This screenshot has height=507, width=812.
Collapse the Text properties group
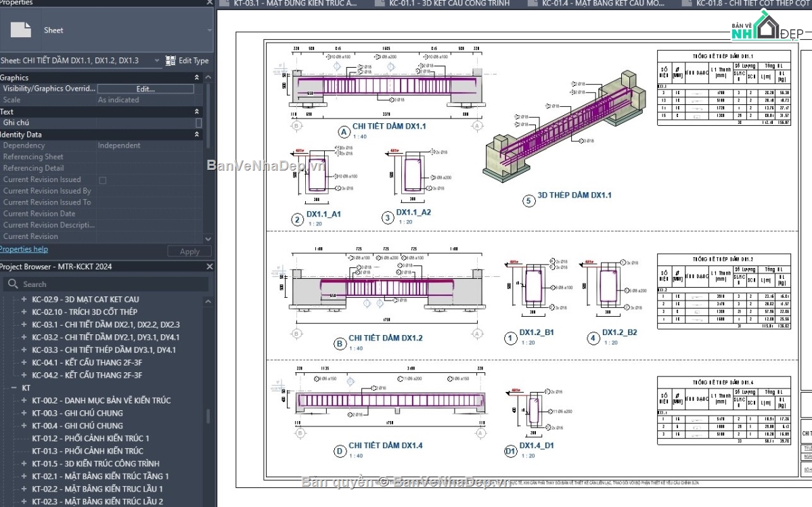[197, 112]
